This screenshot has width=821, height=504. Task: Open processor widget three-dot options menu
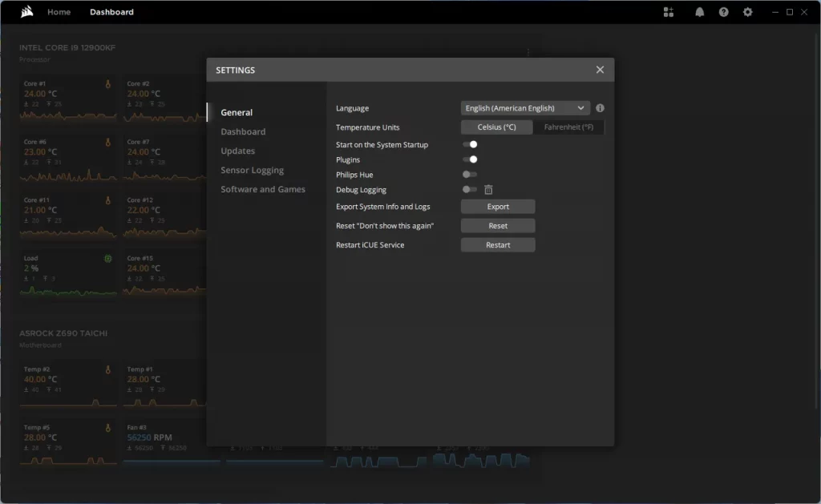click(528, 52)
